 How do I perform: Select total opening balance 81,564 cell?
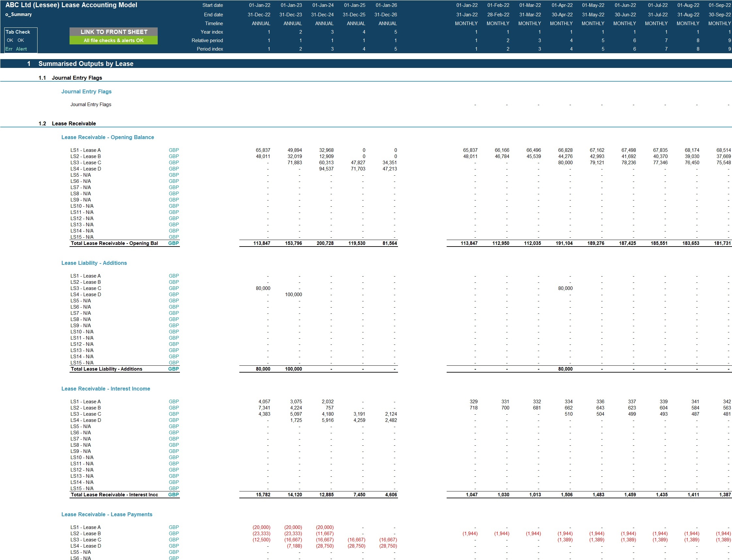(390, 243)
